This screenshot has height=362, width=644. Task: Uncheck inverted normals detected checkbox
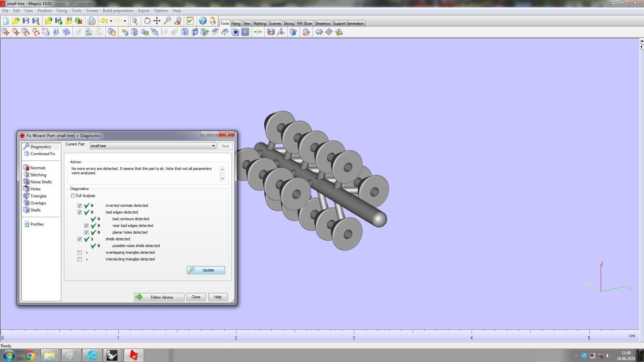[x=79, y=205]
